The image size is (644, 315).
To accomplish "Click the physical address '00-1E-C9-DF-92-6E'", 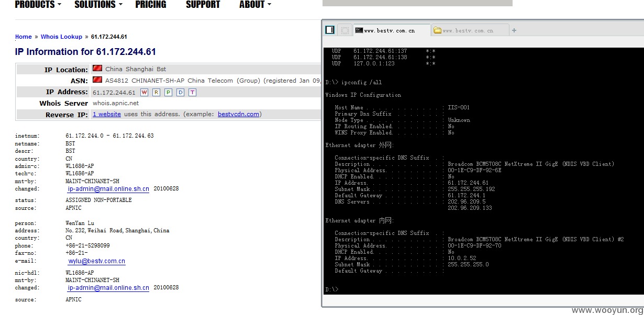I will (474, 171).
